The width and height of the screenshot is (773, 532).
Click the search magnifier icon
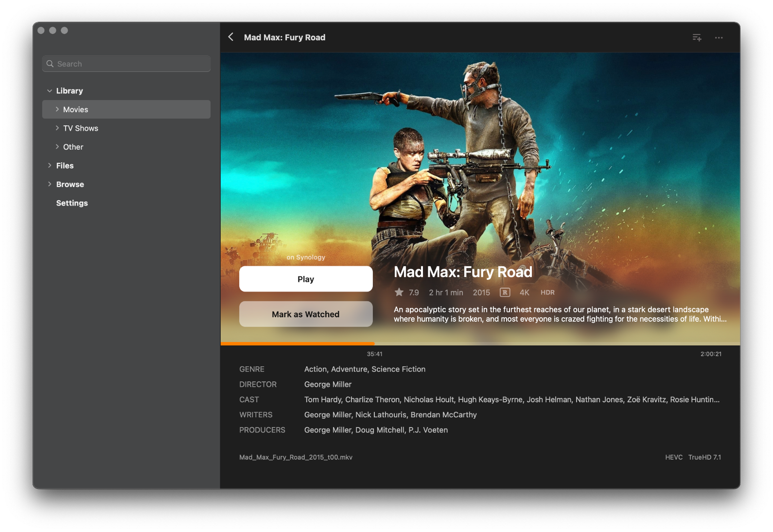pos(50,64)
